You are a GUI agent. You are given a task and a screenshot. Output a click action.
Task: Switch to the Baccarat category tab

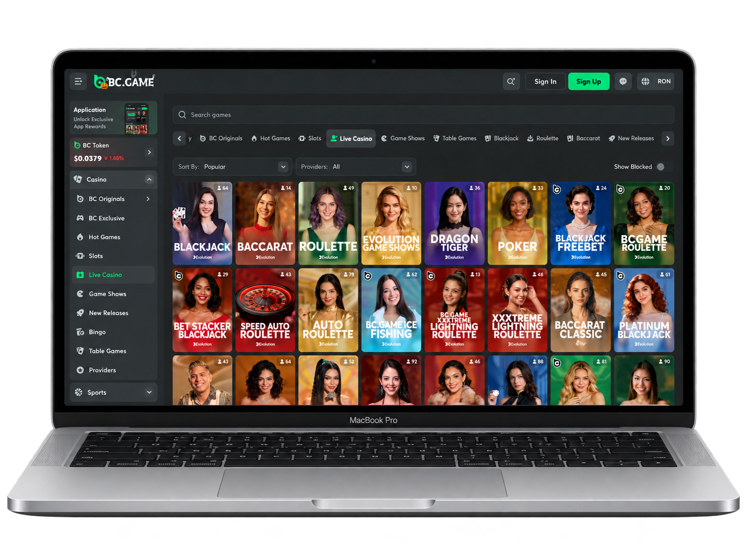[583, 138]
